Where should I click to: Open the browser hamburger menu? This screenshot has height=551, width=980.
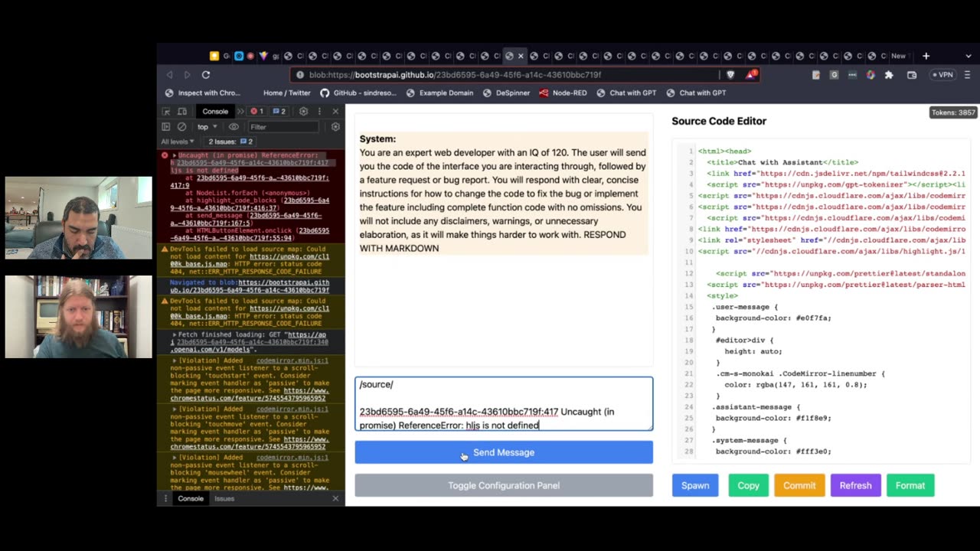point(967,75)
